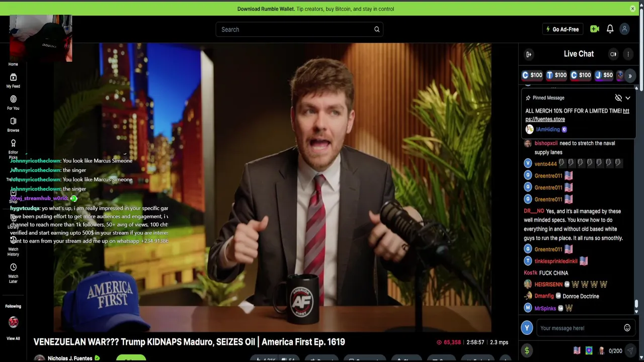Collapse the pinned message chevron
This screenshot has height=362, width=644.
[628, 98]
